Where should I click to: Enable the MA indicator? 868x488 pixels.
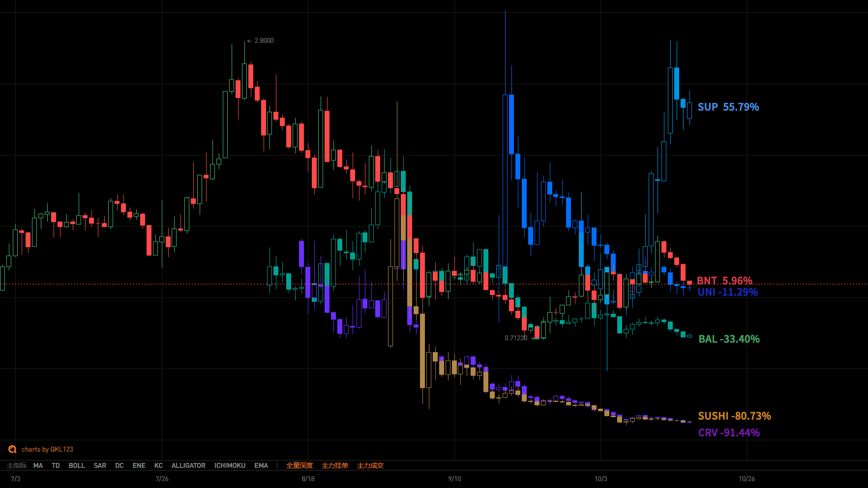click(38, 465)
